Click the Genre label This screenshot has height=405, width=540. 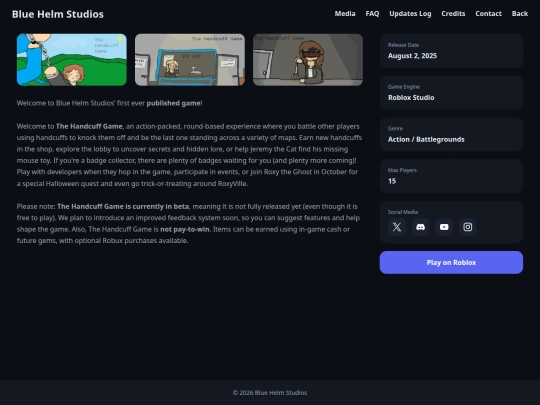[395, 128]
